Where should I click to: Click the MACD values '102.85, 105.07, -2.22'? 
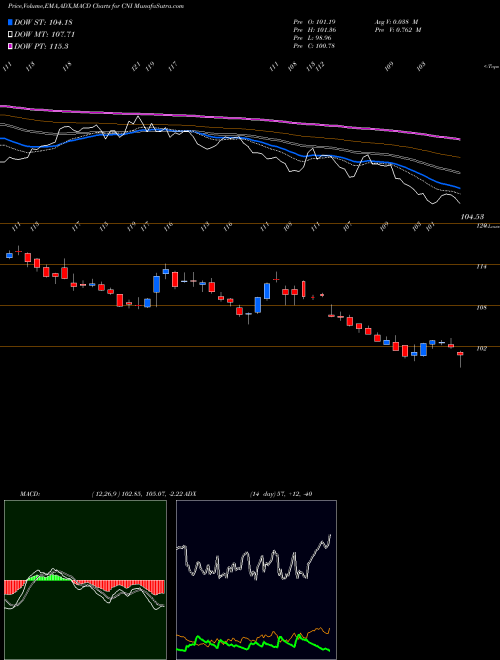(152, 494)
